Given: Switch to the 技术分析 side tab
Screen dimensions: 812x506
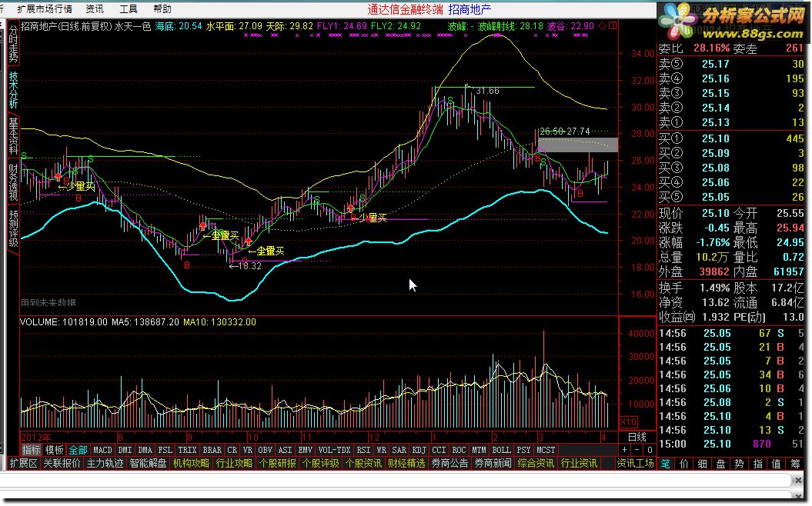Looking at the screenshot, I should click(13, 90).
